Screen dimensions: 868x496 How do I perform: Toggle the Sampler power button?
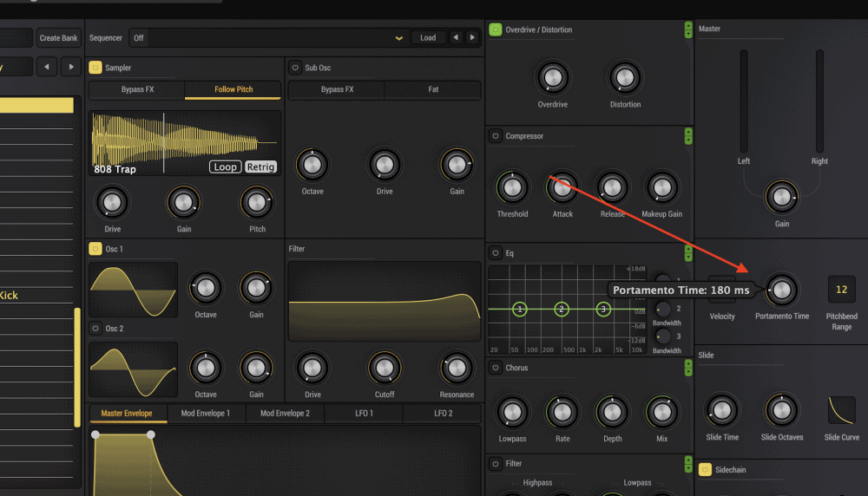95,68
